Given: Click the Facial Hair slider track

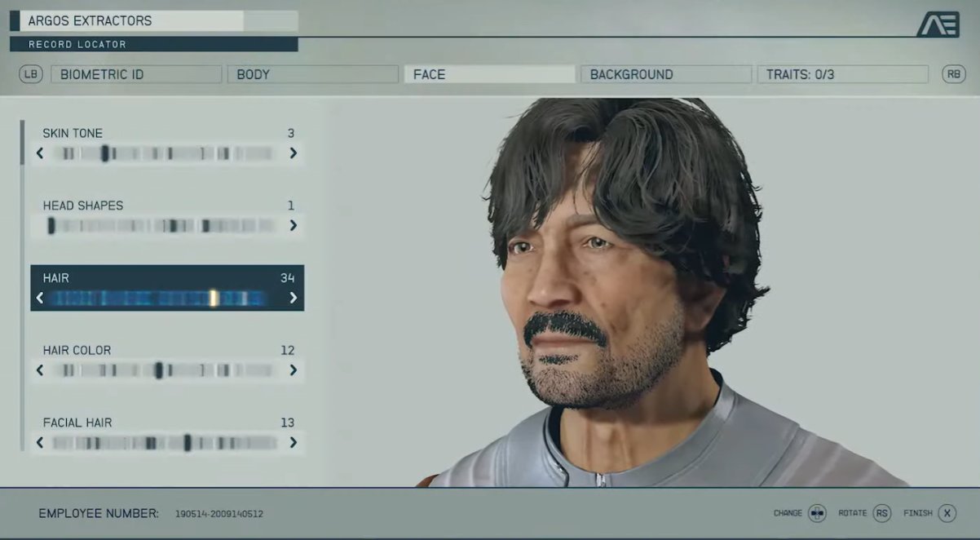Looking at the screenshot, I should coord(166,443).
